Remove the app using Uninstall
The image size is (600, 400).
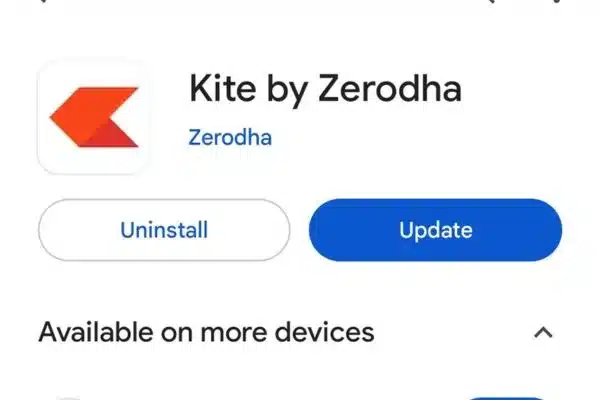pos(164,230)
